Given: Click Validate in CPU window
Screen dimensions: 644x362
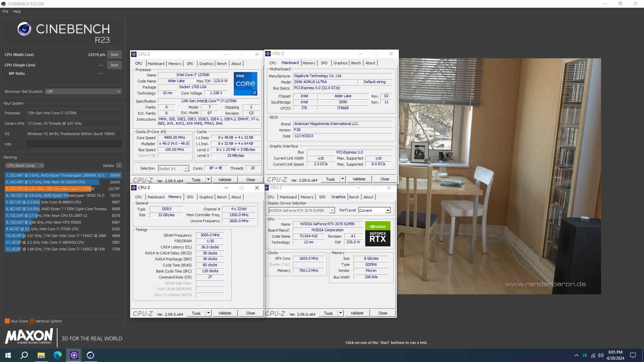Looking at the screenshot, I should [225, 180].
